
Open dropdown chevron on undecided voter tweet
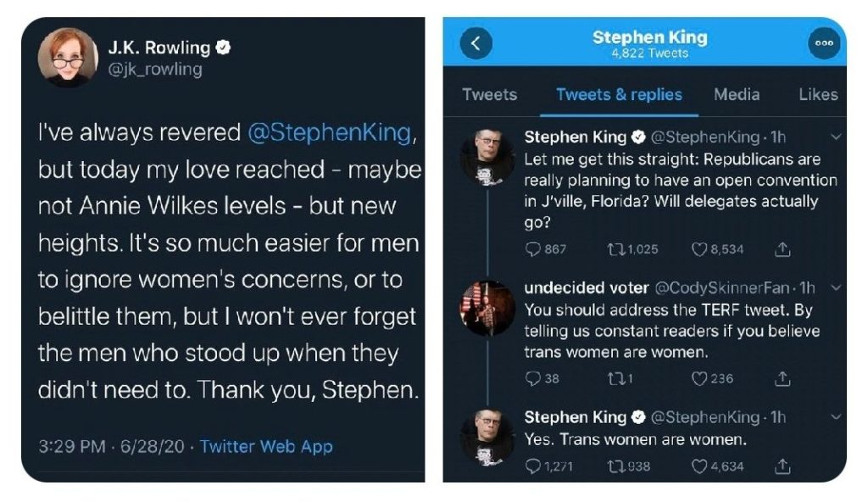[x=836, y=287]
